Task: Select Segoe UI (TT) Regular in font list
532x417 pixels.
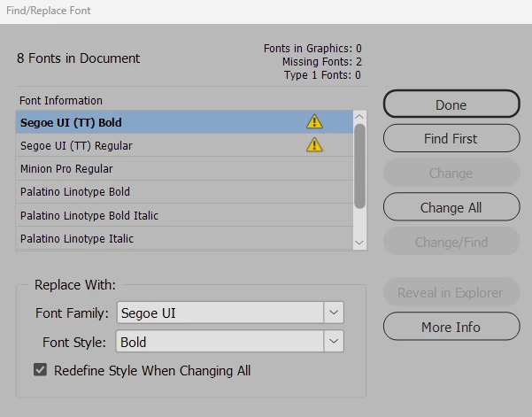Action: click(184, 145)
